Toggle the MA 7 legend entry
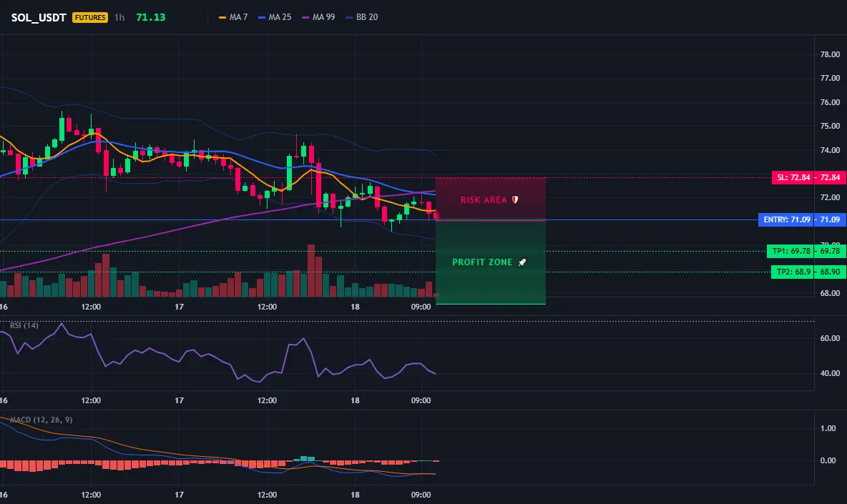The image size is (847, 504). click(233, 17)
